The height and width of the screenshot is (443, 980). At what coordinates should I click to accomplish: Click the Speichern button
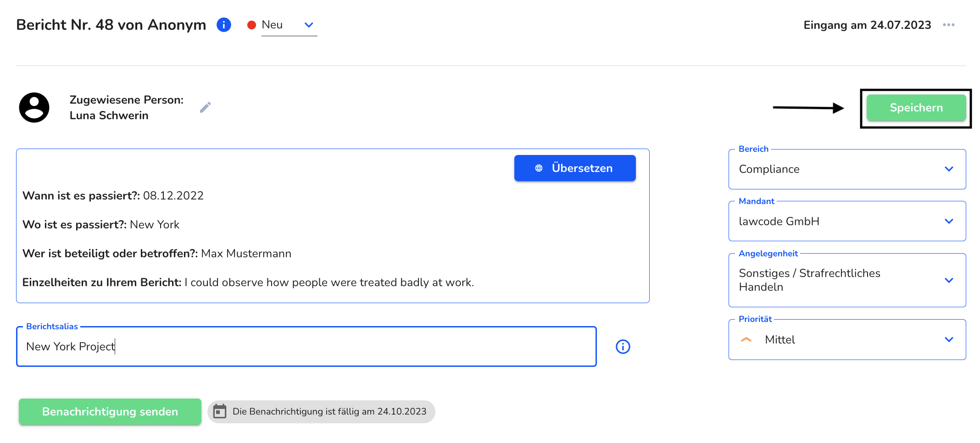tap(916, 108)
